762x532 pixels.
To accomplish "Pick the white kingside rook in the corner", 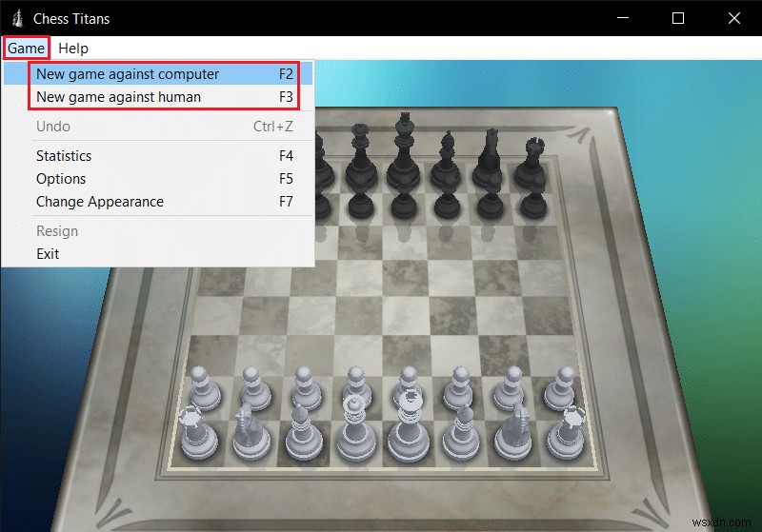I will pos(567,434).
